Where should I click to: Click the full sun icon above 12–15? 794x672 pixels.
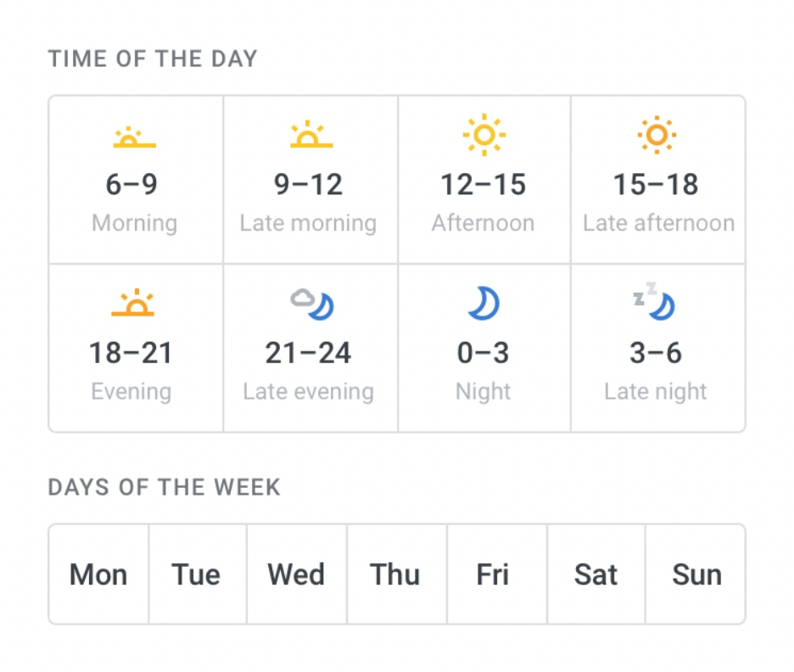click(484, 134)
